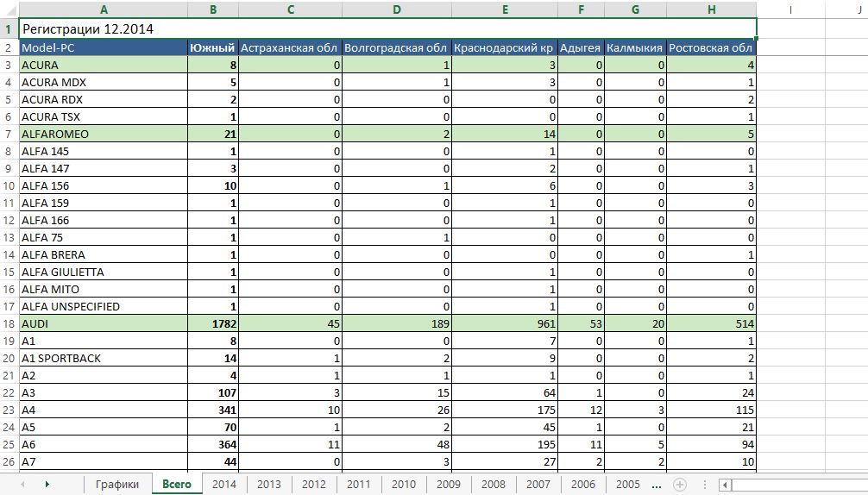Select the 'ALFA UNSPECIFIED' cell
Viewport: 868px width, 495px height.
[104, 306]
